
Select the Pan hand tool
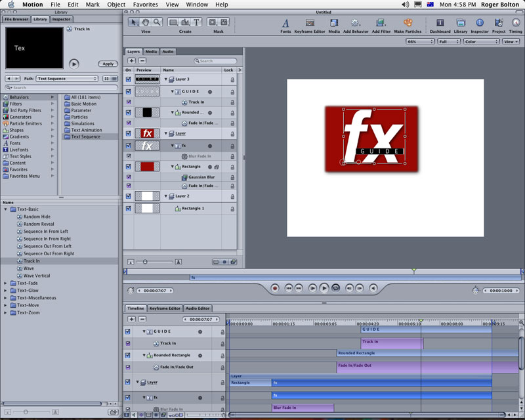point(145,22)
